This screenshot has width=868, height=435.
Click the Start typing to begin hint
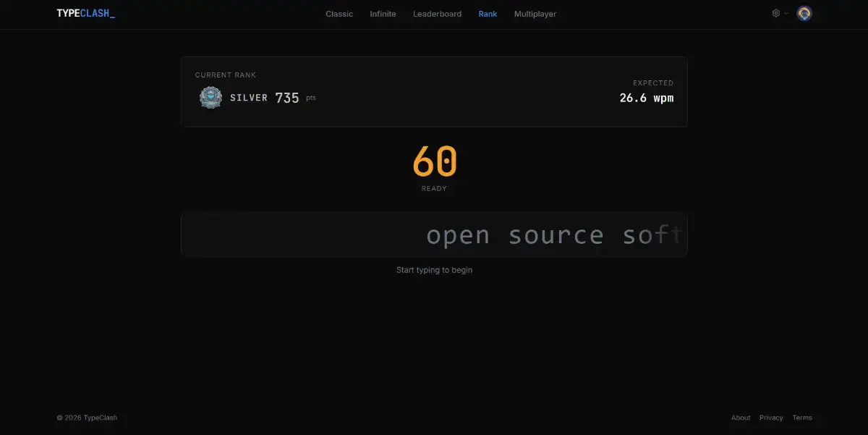pos(434,270)
